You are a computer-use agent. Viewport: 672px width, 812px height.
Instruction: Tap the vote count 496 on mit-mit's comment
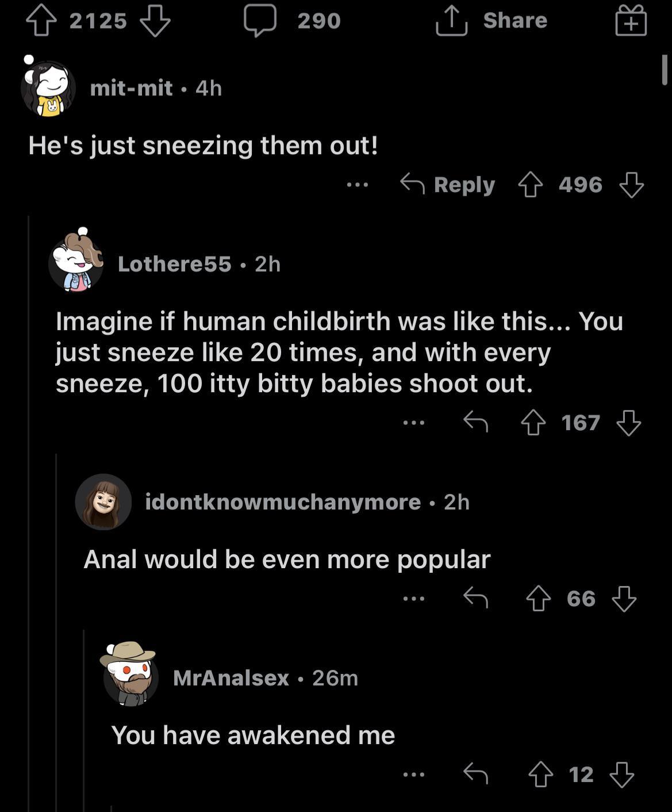click(x=581, y=184)
